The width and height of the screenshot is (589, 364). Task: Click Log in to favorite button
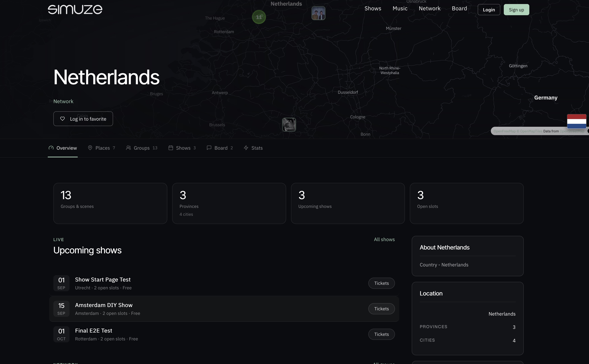point(83,119)
